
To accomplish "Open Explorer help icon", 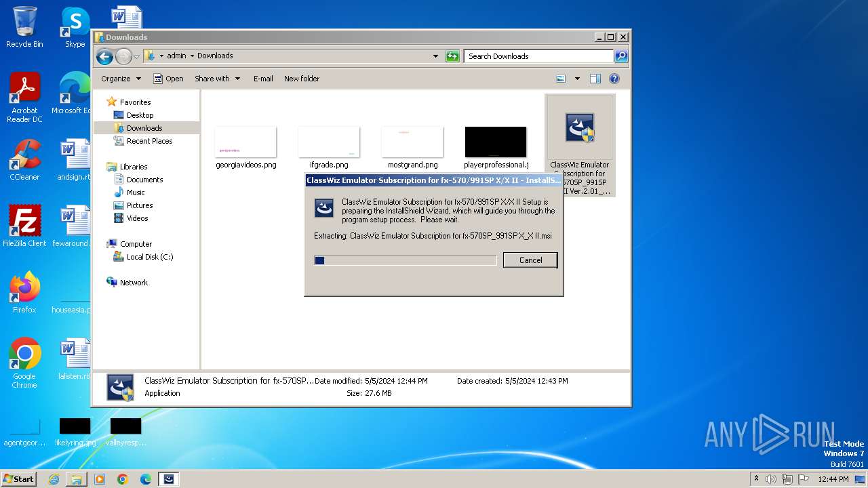I will (614, 79).
